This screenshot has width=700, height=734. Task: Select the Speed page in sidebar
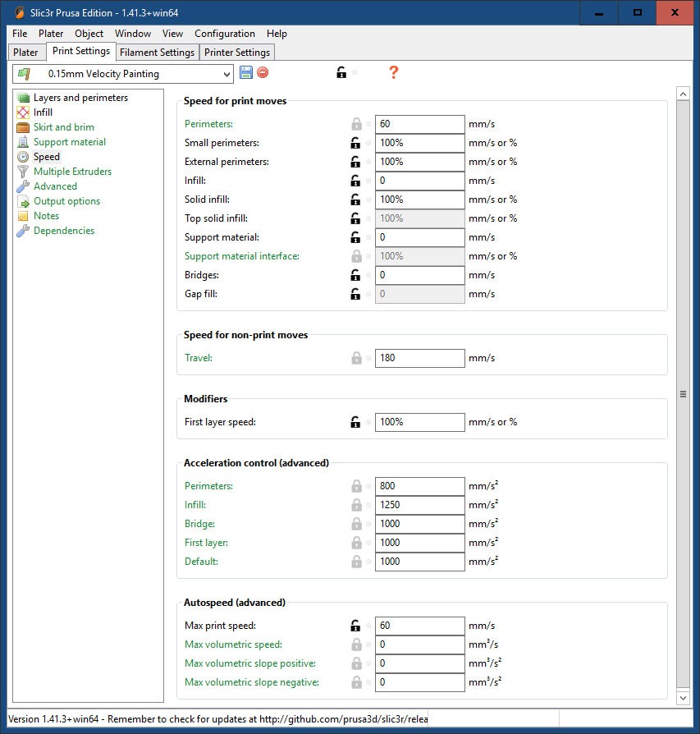point(46,157)
